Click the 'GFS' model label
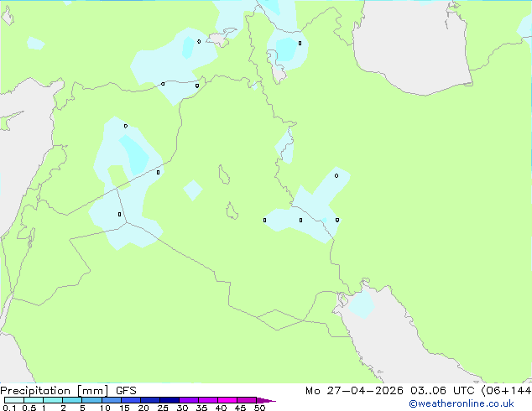The height and width of the screenshot is (411, 532). pos(126,391)
